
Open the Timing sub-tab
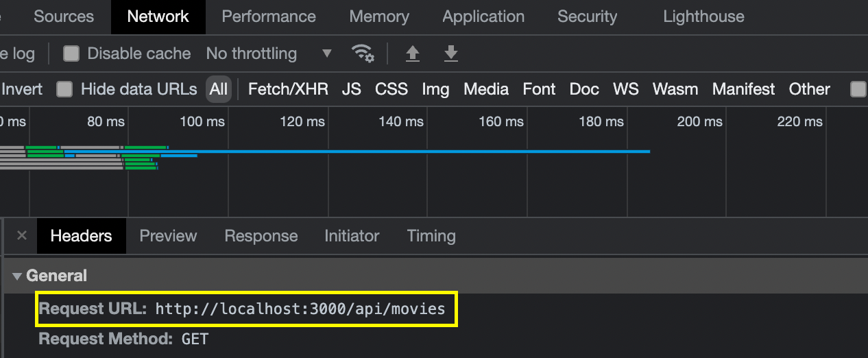pyautogui.click(x=431, y=236)
